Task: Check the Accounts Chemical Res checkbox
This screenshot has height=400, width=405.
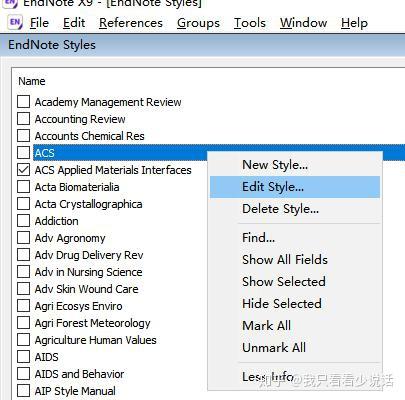Action: click(x=23, y=136)
